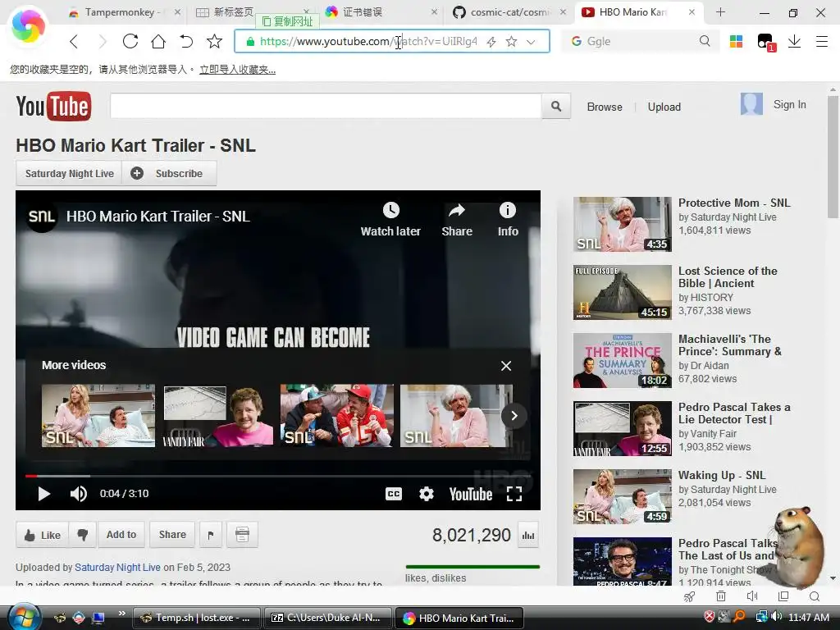Open Pedro Pascal Takes a Lie Detector Test
The image size is (840, 630).
734,413
